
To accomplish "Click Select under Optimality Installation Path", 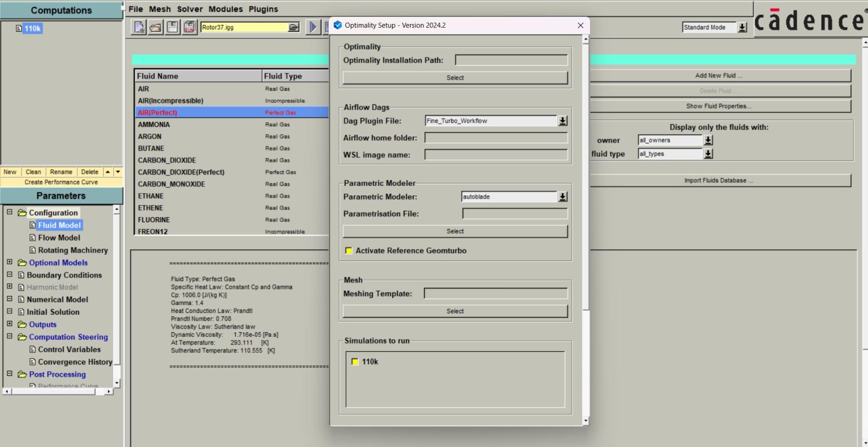I will coord(455,78).
